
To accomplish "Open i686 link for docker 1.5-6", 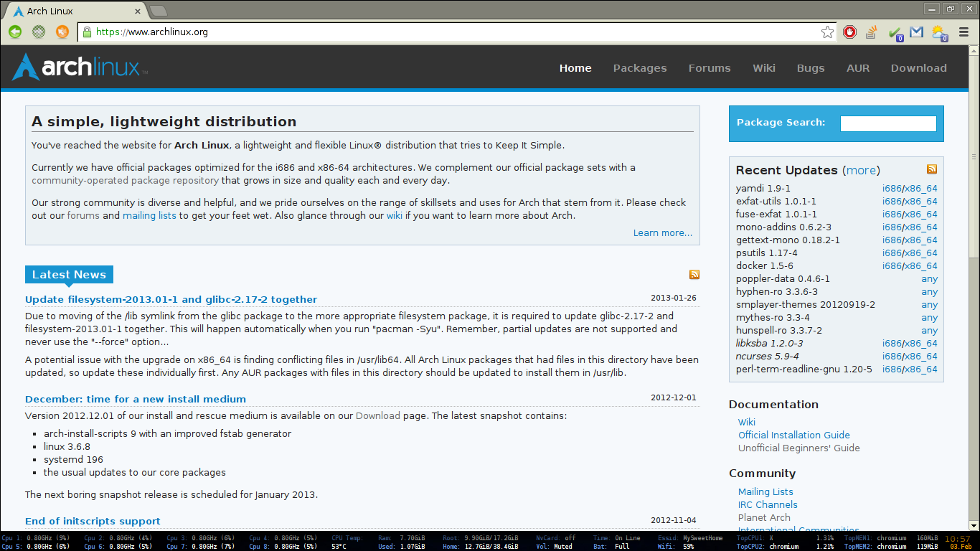I will [x=892, y=266].
